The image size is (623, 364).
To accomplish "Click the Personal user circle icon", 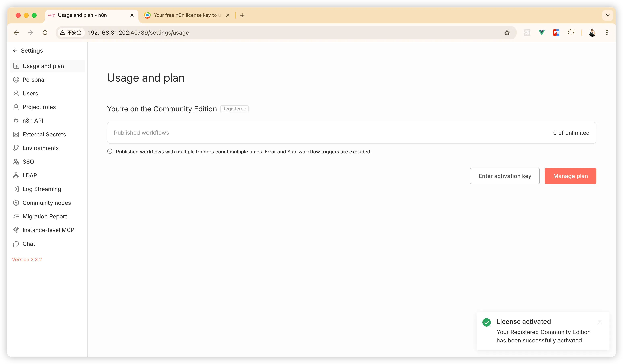I will 16,80.
